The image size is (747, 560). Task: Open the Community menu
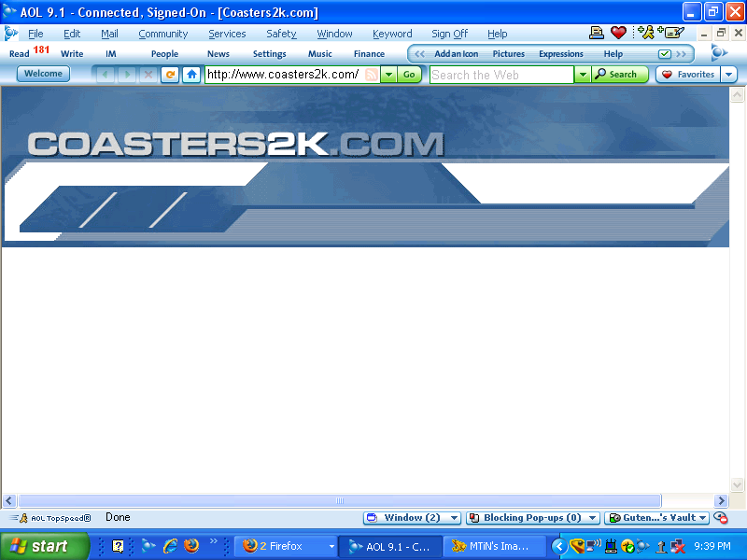(x=162, y=34)
